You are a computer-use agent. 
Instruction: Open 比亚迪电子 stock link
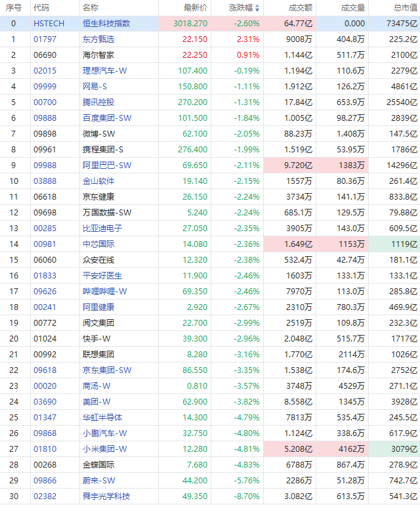(x=102, y=229)
